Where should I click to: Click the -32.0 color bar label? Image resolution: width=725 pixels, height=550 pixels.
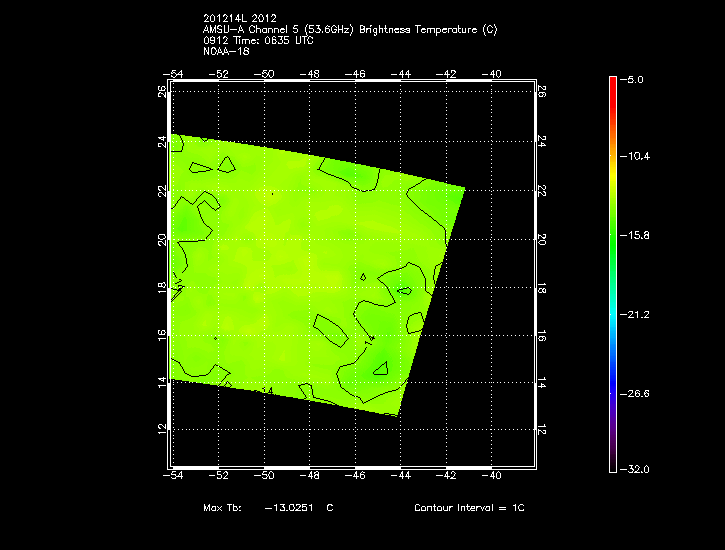[637, 469]
